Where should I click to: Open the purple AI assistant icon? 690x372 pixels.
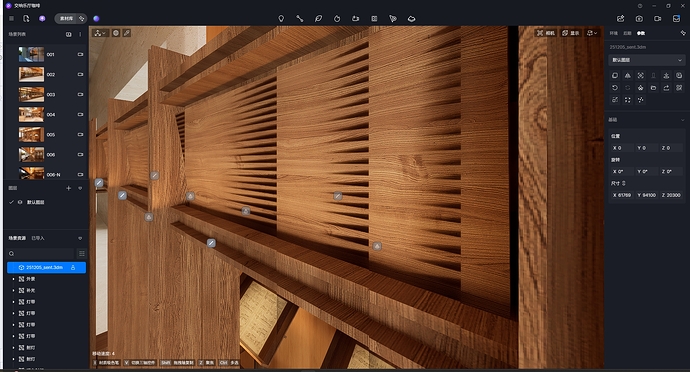click(42, 18)
